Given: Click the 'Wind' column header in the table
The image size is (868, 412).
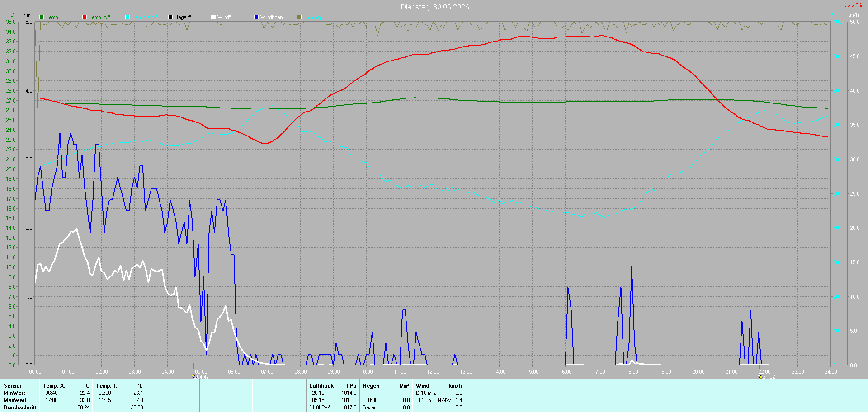Looking at the screenshot, I should tap(423, 386).
